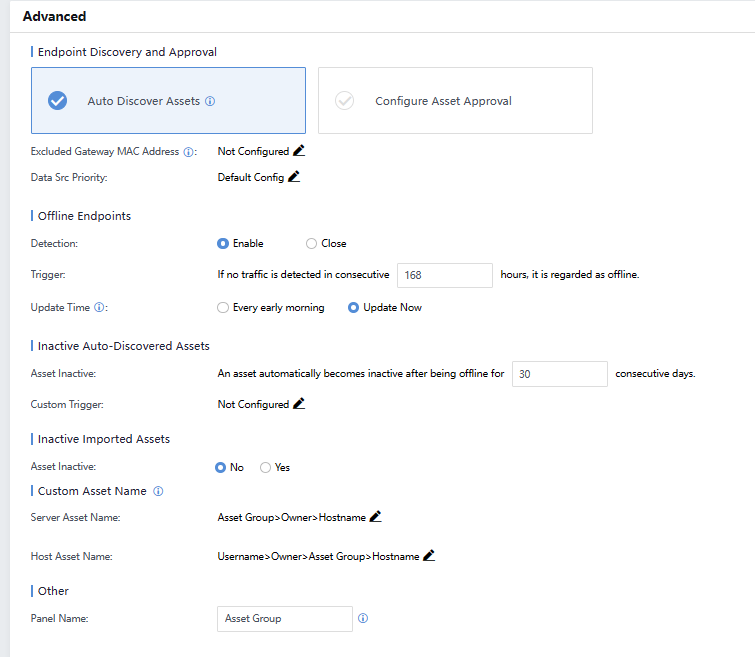Edit the Host Asset Name format
This screenshot has height=657, width=755.
click(429, 556)
